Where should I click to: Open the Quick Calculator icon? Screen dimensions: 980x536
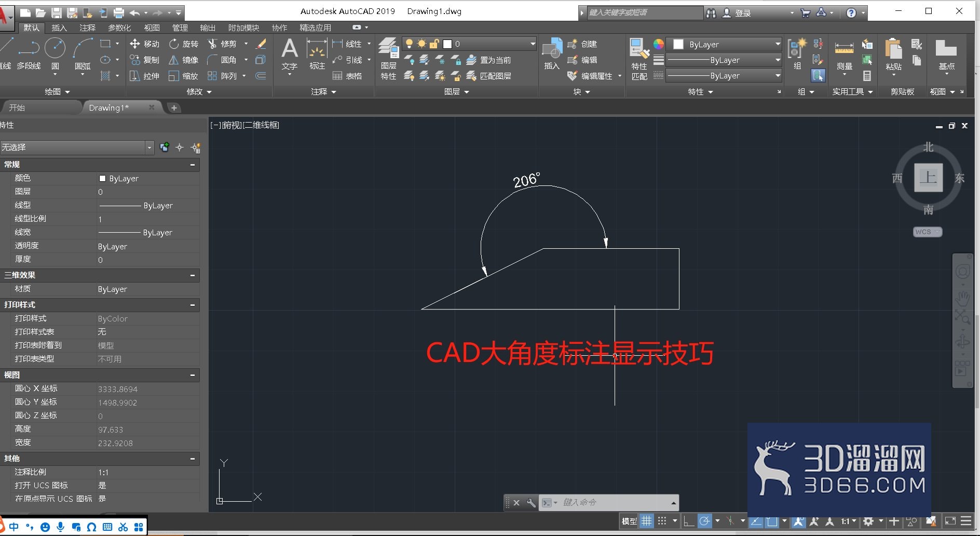(x=867, y=76)
